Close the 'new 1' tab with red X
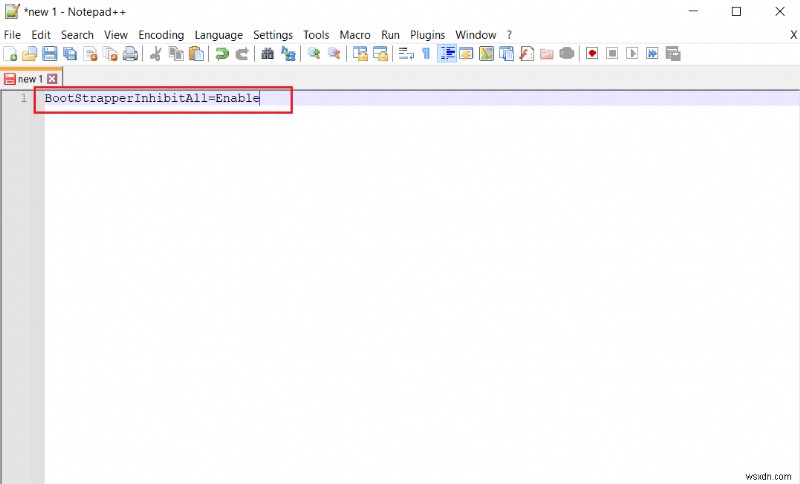The image size is (800, 484). [x=52, y=79]
